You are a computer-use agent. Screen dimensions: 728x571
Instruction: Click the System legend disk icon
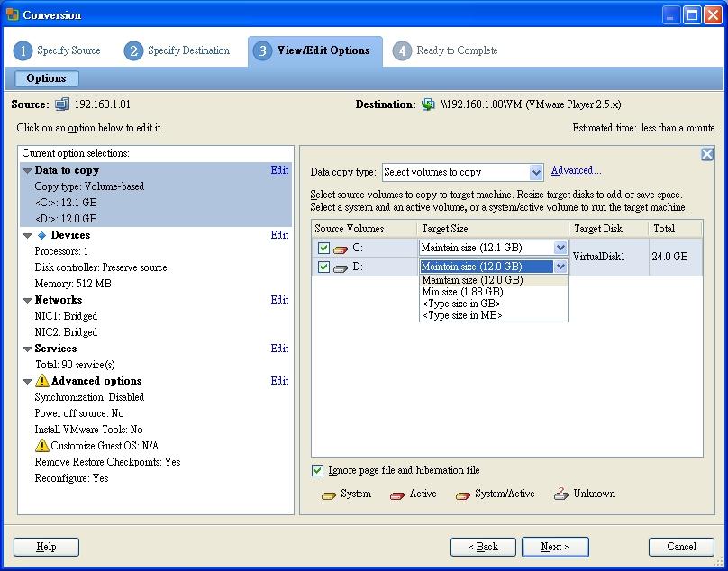[328, 495]
